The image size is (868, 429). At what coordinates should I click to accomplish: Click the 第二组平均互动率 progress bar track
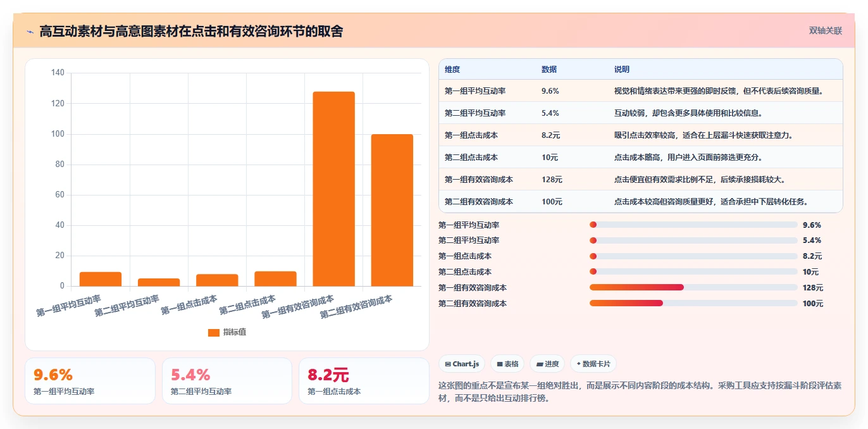pyautogui.click(x=693, y=240)
